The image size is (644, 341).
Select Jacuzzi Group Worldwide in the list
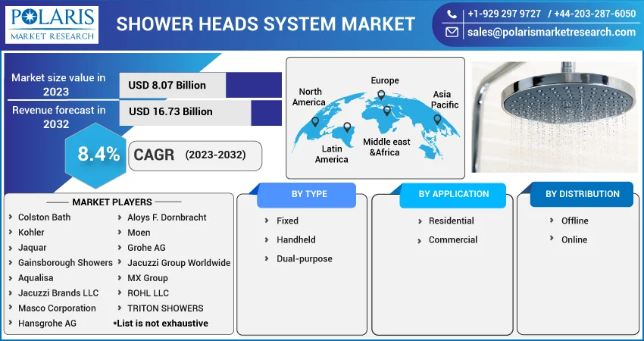[x=179, y=263]
